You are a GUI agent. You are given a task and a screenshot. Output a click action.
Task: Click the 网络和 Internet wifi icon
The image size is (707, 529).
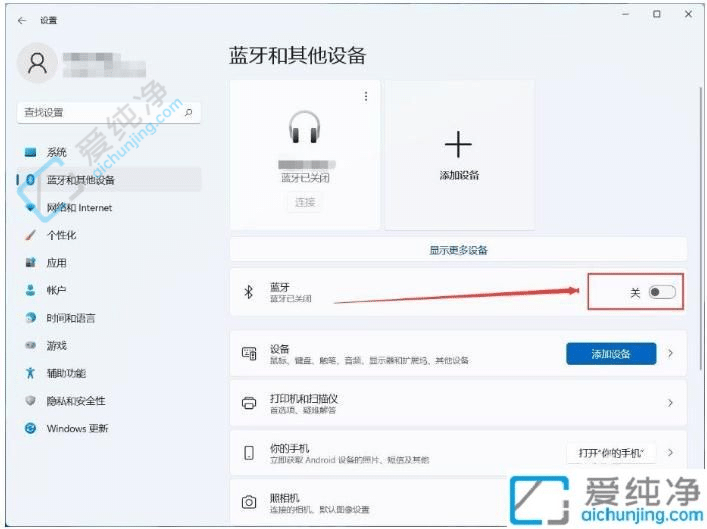point(31,207)
